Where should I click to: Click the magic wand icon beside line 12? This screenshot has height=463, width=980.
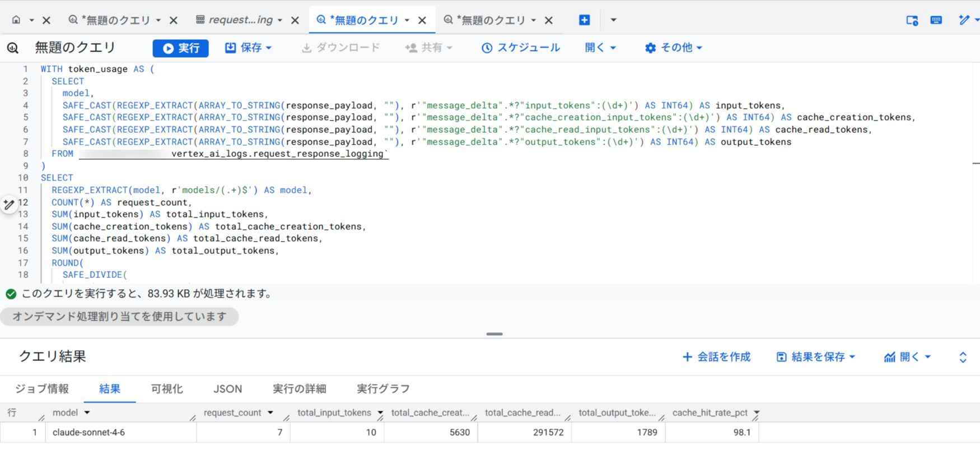pos(9,205)
